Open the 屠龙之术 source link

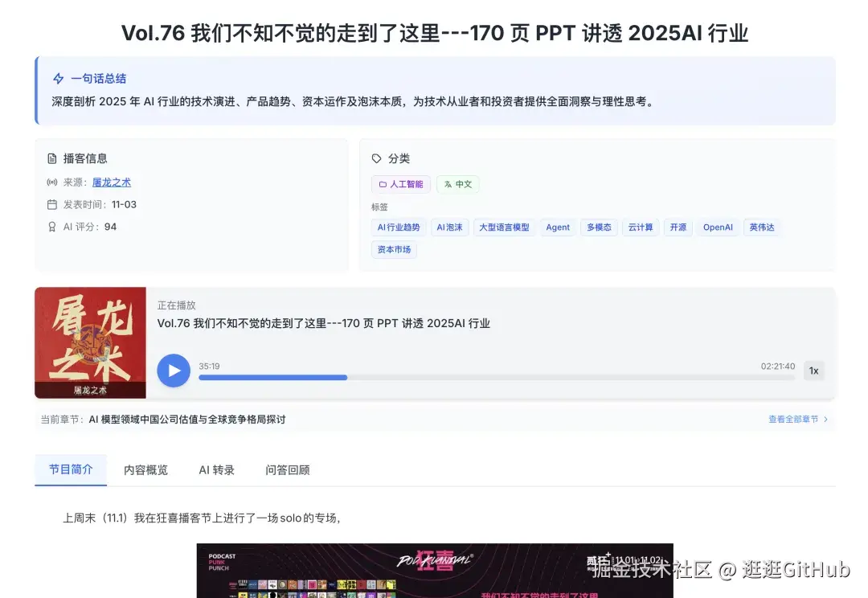pyautogui.click(x=112, y=182)
